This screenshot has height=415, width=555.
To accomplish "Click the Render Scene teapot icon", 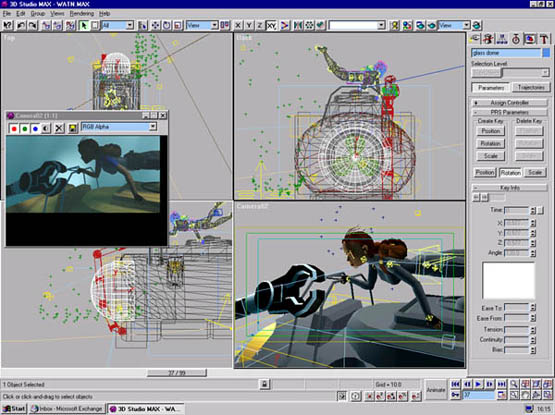I will [420, 25].
